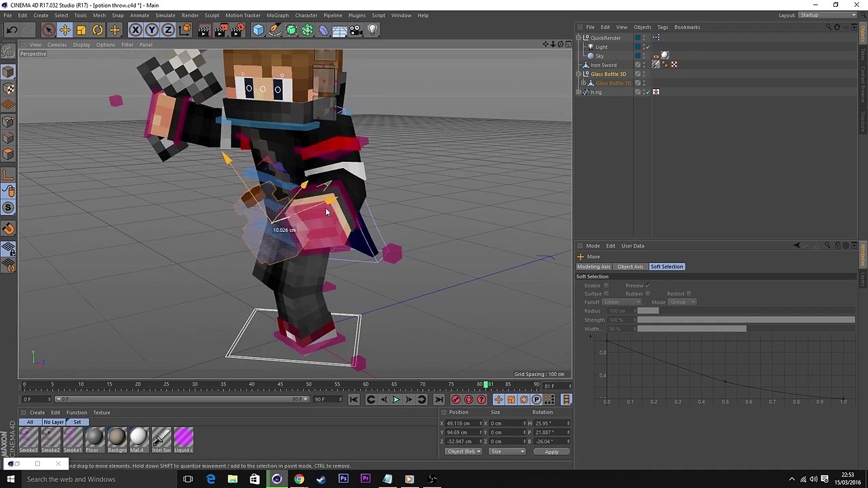The width and height of the screenshot is (868, 488).
Task: Click the Undo arrow icon
Action: (x=12, y=30)
